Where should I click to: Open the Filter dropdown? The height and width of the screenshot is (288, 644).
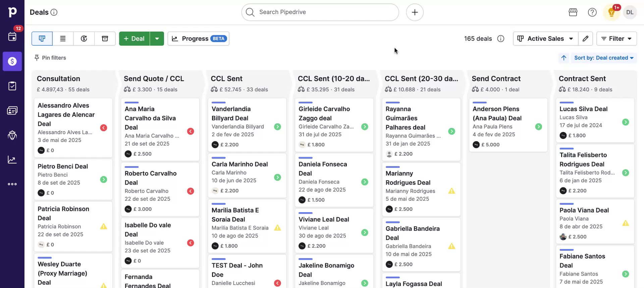pyautogui.click(x=616, y=39)
